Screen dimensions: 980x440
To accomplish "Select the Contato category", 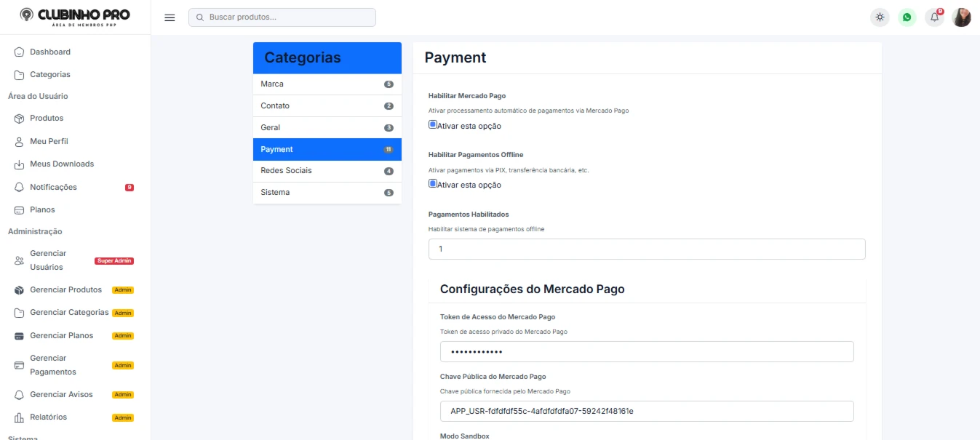I will tap(327, 106).
